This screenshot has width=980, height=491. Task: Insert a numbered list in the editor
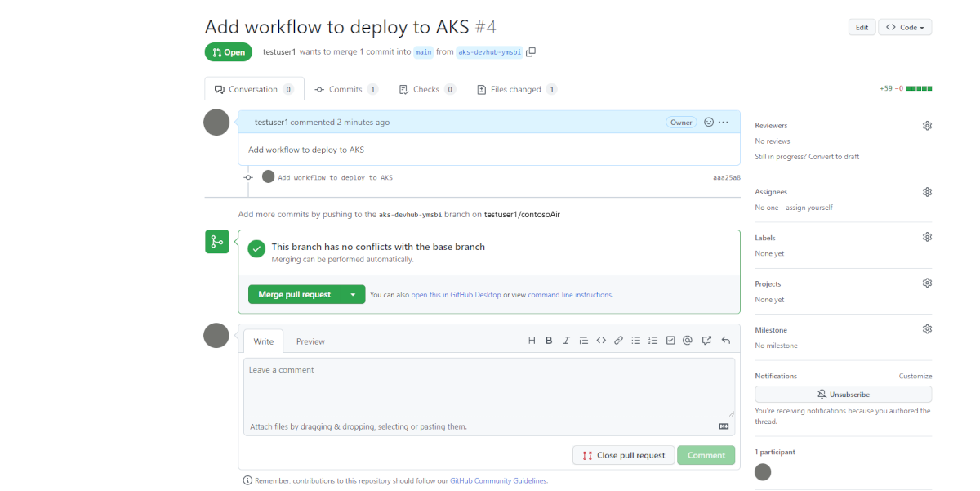point(653,340)
